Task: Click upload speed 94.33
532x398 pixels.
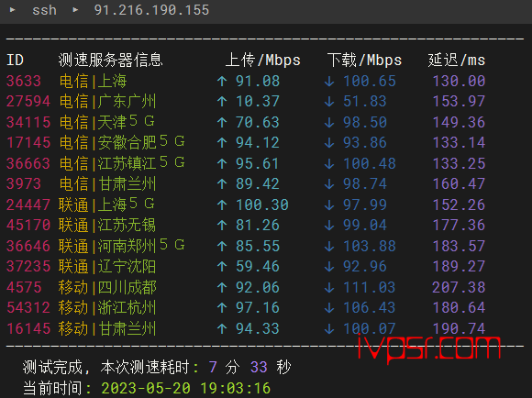Action: click(x=258, y=328)
